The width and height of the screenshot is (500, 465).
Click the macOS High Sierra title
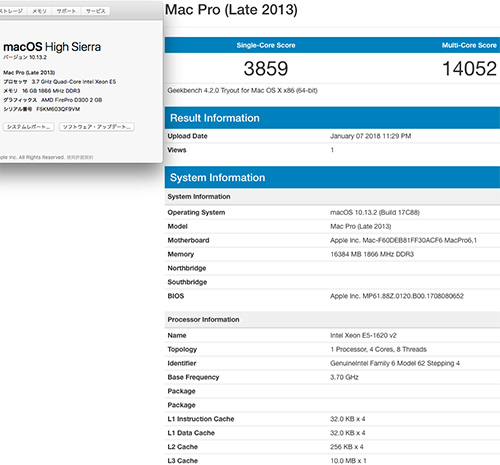click(x=52, y=47)
